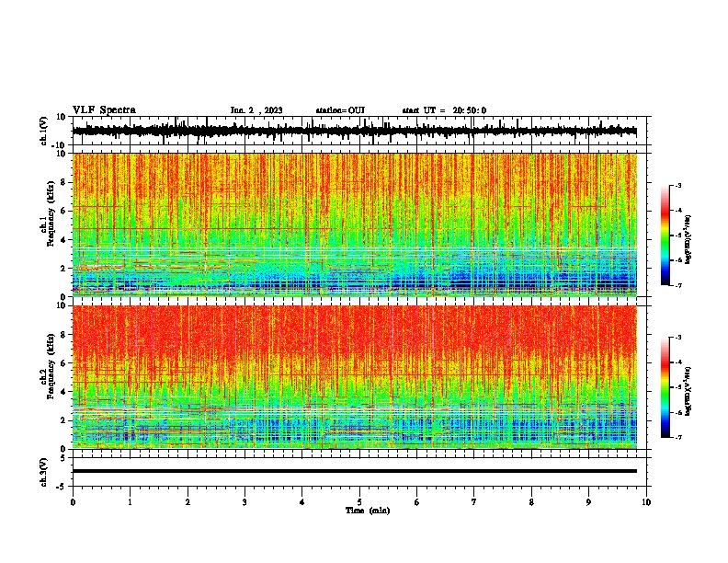Click the time axis tick label 0
Image resolution: width=728 pixels, height=563 pixels.
(73, 502)
